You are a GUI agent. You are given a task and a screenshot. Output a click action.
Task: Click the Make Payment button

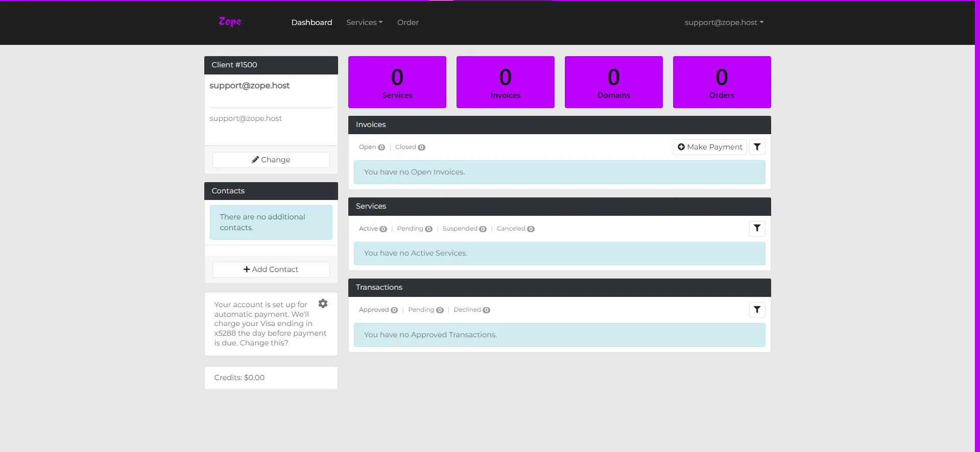709,147
